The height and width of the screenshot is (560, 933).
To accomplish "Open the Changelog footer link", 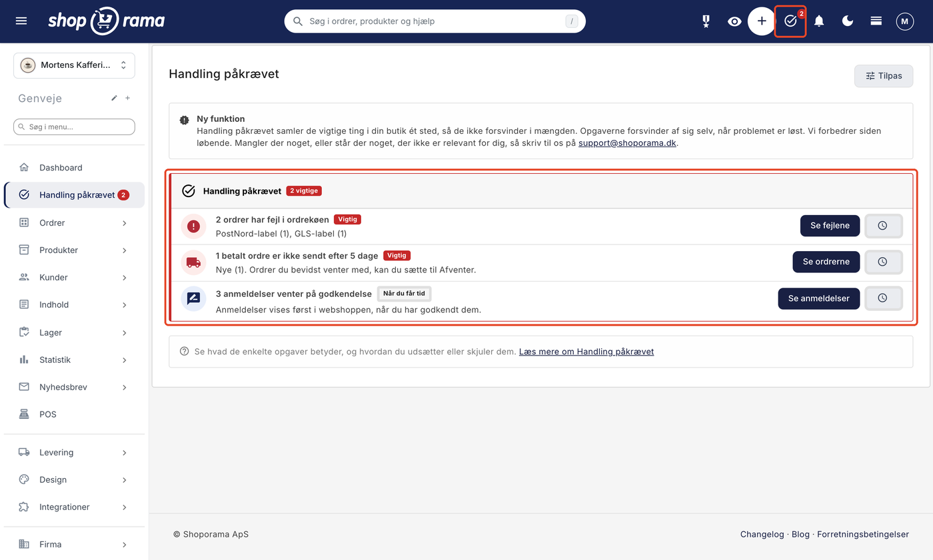I will click(762, 534).
